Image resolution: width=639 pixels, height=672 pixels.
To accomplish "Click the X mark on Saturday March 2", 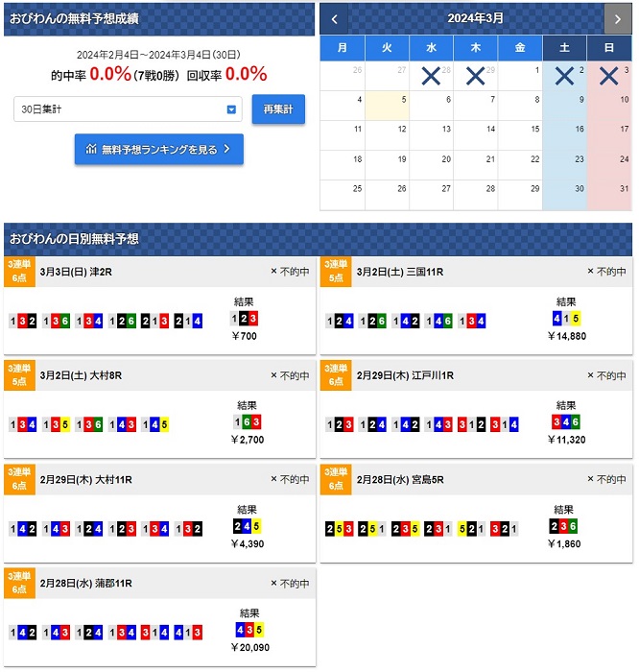I will pyautogui.click(x=564, y=76).
